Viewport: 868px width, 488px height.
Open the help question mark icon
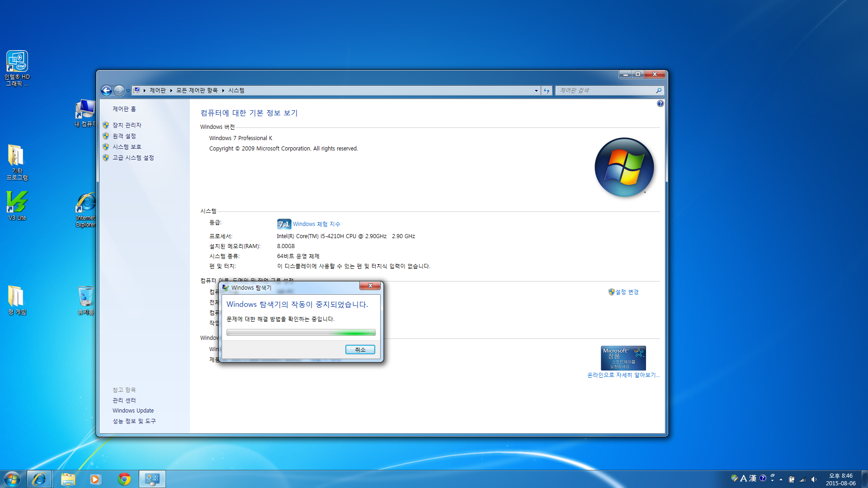click(660, 104)
